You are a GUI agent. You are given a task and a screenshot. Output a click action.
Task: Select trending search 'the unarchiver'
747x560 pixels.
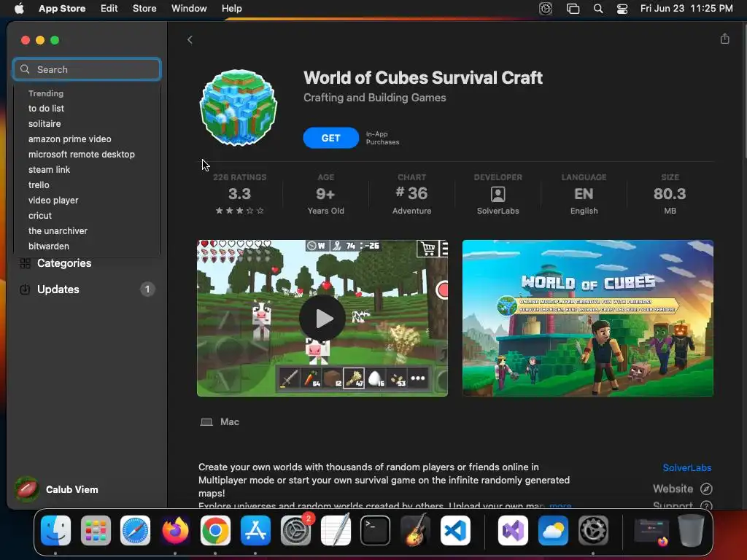(58, 230)
